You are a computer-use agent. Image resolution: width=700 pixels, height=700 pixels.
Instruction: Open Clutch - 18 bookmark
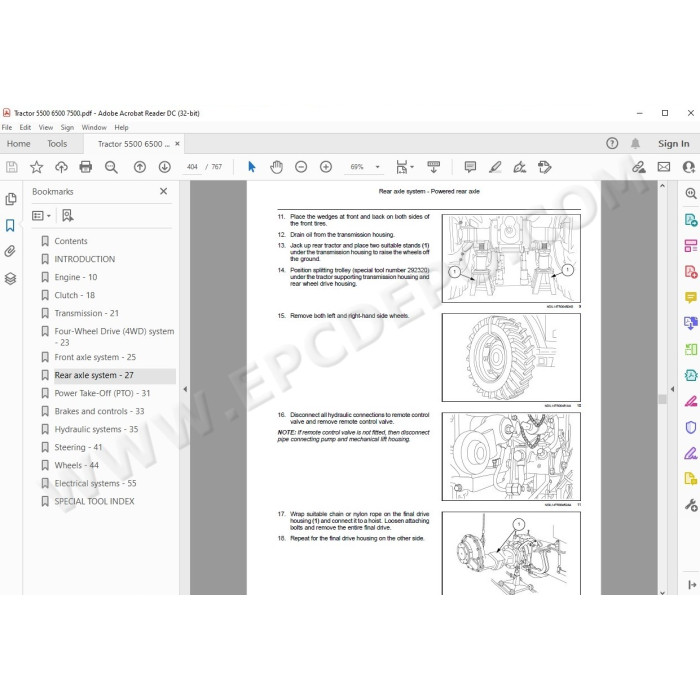pyautogui.click(x=75, y=296)
